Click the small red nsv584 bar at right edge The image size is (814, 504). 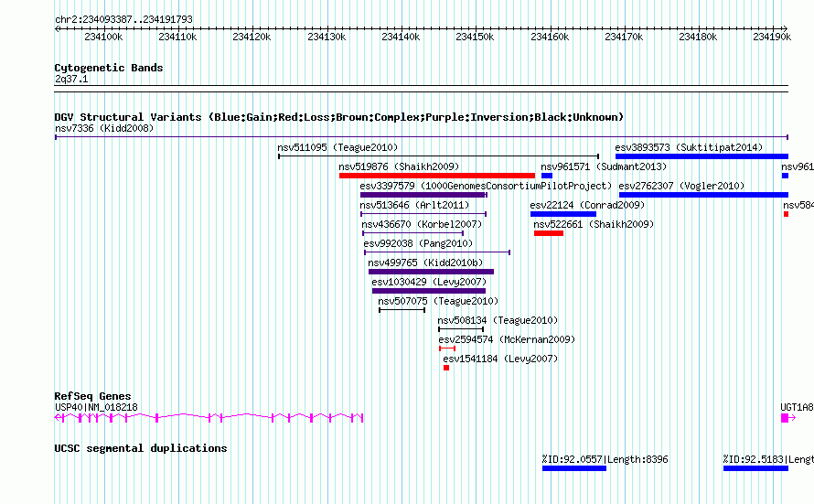tap(786, 214)
